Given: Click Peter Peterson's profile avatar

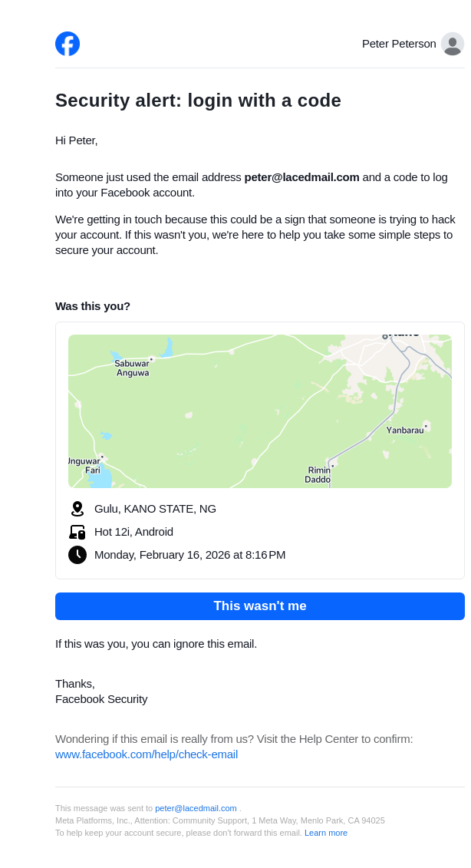Looking at the screenshot, I should 452,44.
